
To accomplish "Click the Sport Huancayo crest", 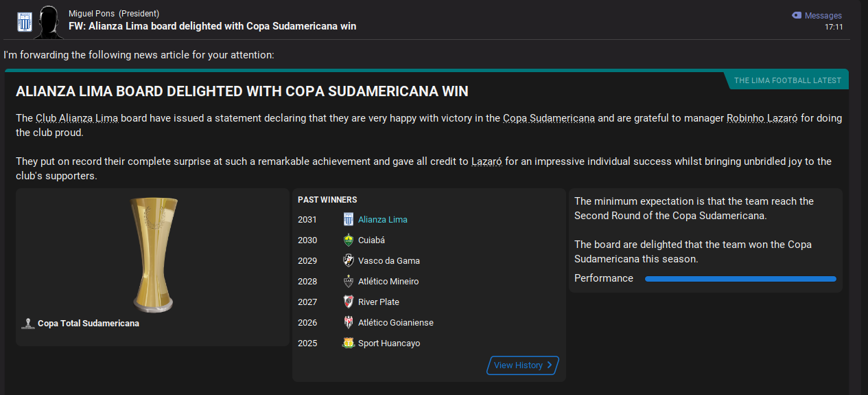I will (x=349, y=343).
